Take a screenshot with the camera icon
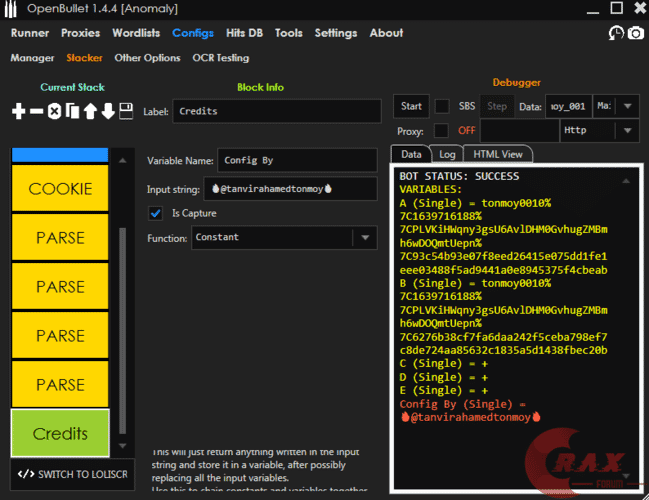The image size is (649, 500). pos(635,33)
